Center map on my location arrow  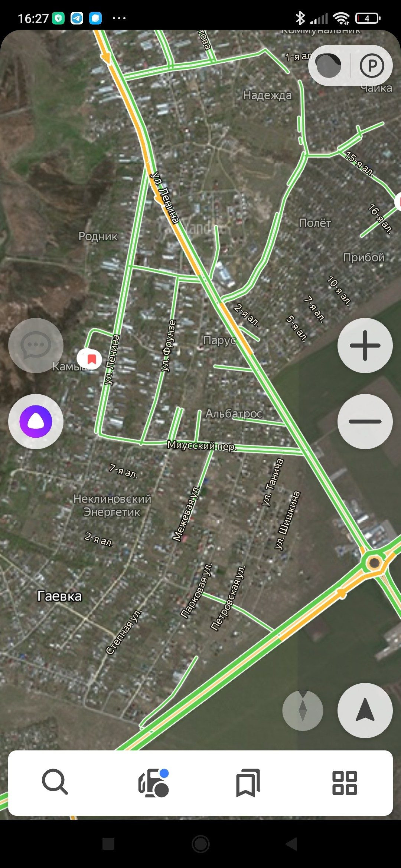365,710
